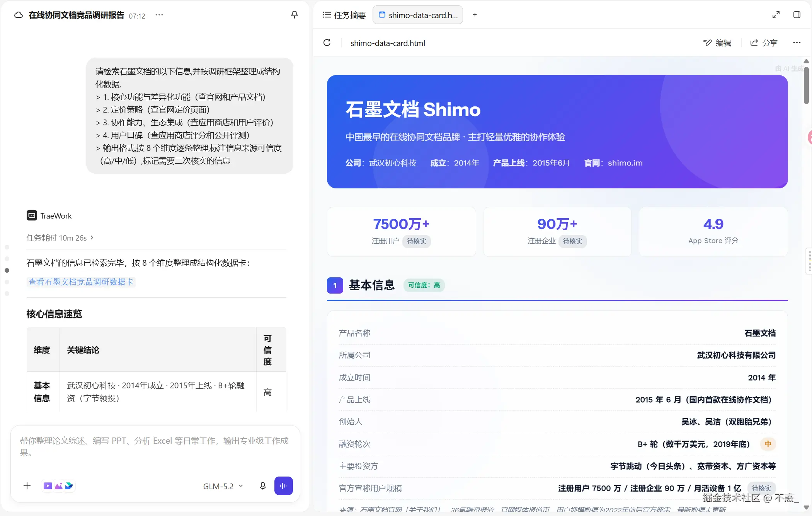Image resolution: width=812 pixels, height=516 pixels.
Task: Click the purple video skill icon
Action: coord(48,486)
